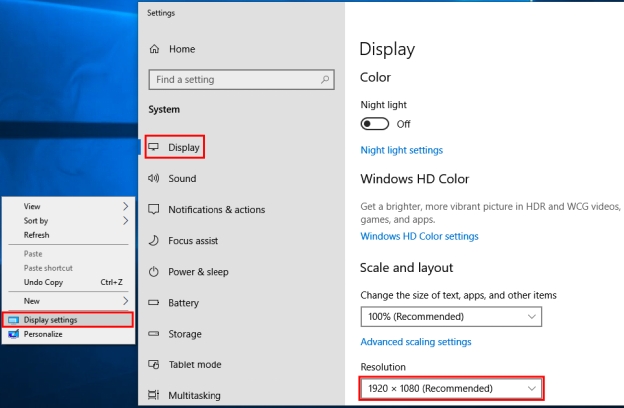This screenshot has height=408, width=624.
Task: Click the Find a setting search box
Action: [241, 80]
